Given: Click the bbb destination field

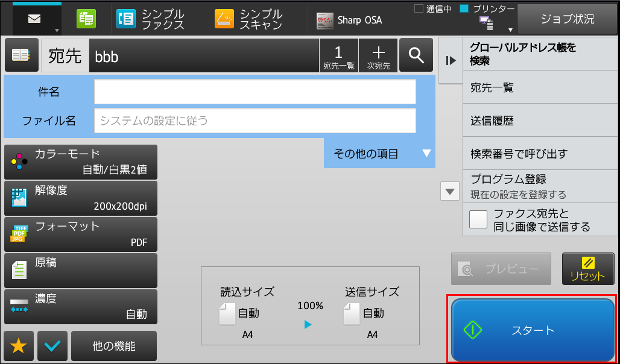Looking at the screenshot, I should [x=204, y=55].
